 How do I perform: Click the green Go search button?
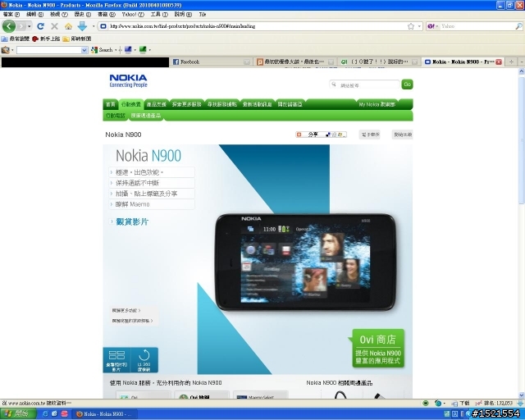[407, 84]
